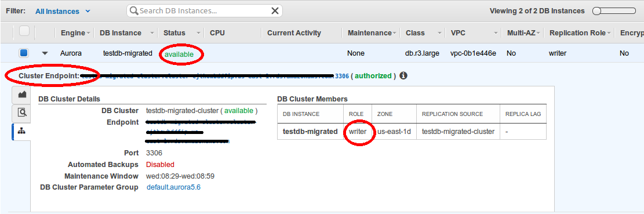The image size is (644, 214).
Task: Open the monitoring chart side tab
Action: pyautogui.click(x=22, y=95)
